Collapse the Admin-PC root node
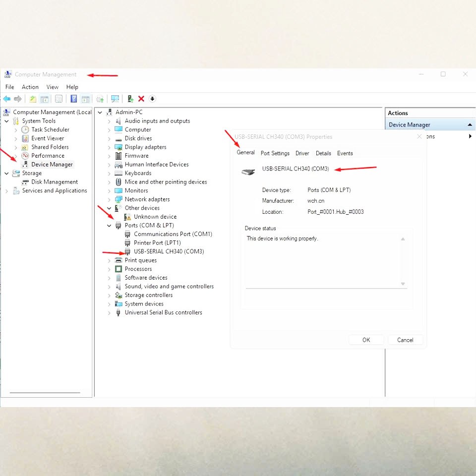The width and height of the screenshot is (476, 476). pyautogui.click(x=100, y=113)
